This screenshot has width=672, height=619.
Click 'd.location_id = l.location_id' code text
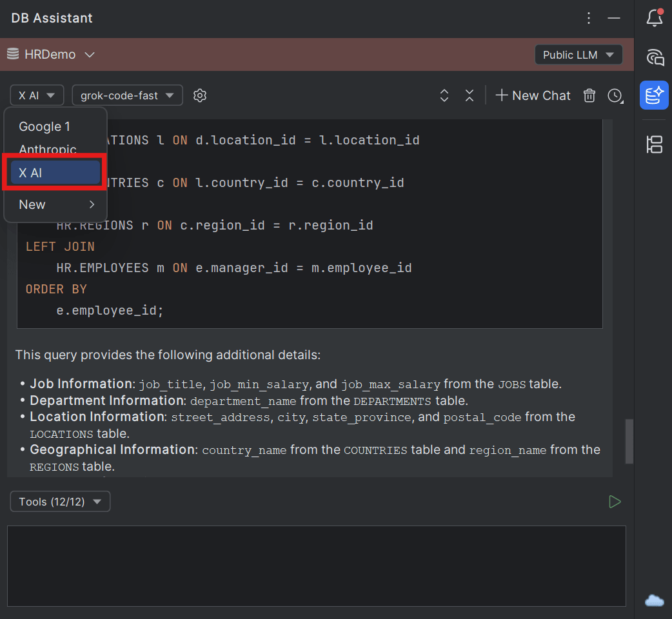[x=307, y=140]
